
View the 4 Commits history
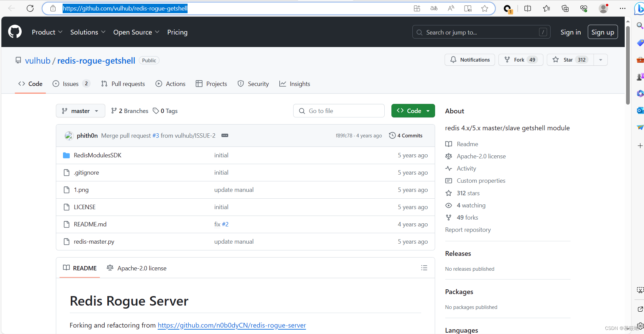pyautogui.click(x=406, y=136)
